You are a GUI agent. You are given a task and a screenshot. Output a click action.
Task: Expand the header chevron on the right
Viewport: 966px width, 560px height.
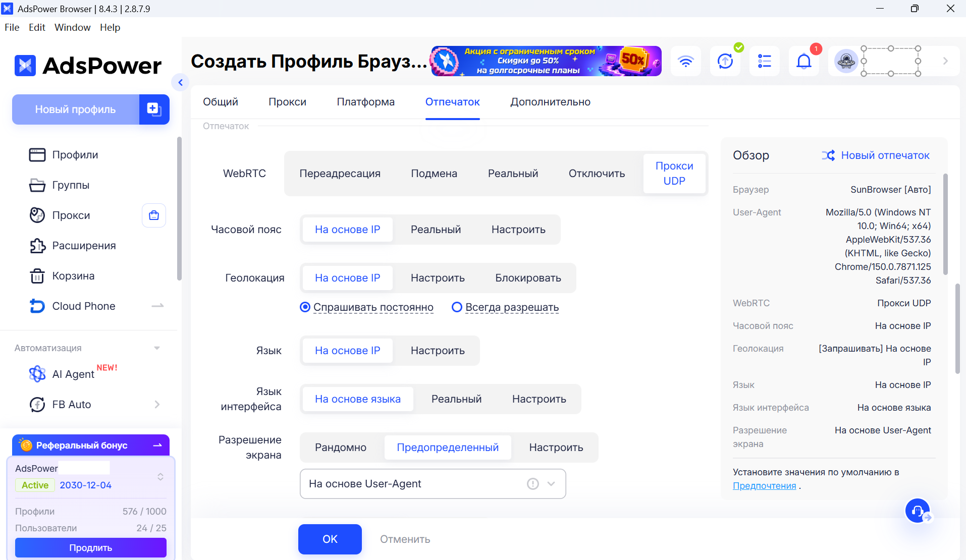pyautogui.click(x=945, y=61)
